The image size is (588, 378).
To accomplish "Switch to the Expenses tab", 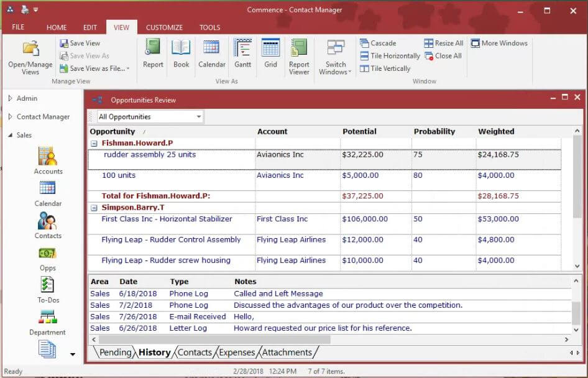I will pos(237,353).
